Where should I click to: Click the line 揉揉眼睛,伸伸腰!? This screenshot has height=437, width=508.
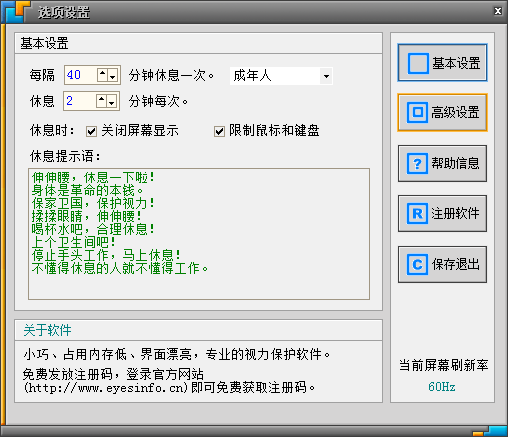(x=87, y=216)
